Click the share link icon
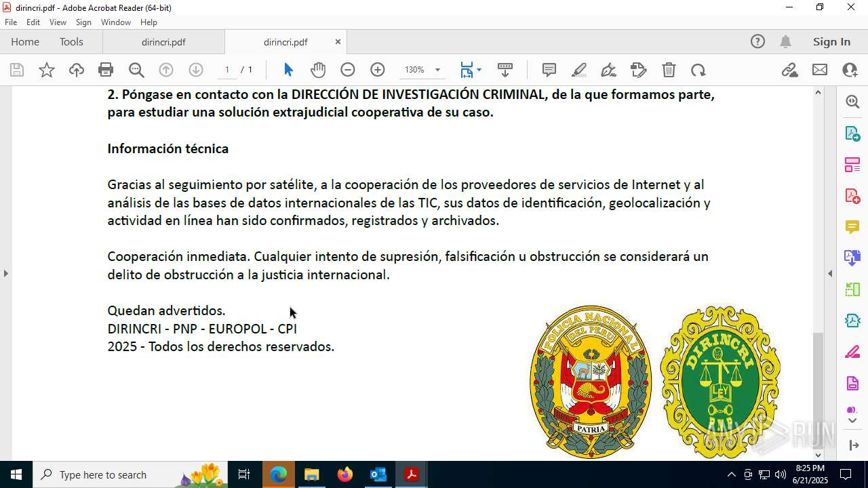Screen dimensions: 868x488 [790, 70]
